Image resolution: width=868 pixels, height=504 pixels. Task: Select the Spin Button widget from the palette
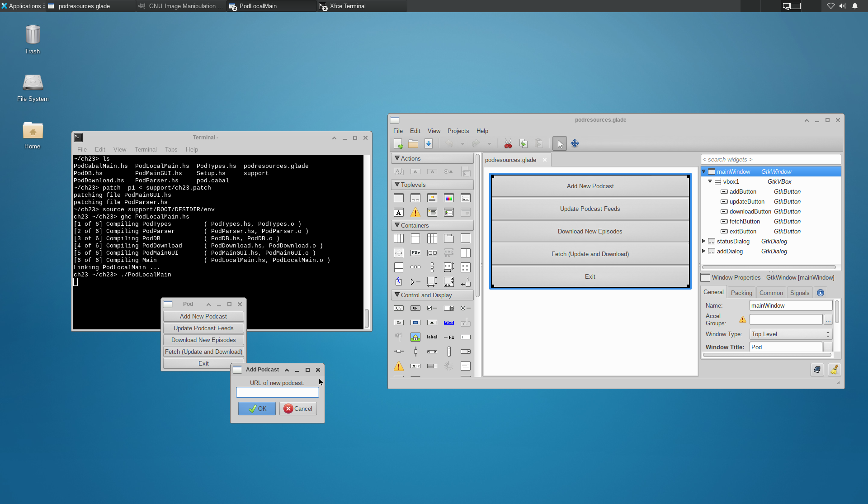449,308
